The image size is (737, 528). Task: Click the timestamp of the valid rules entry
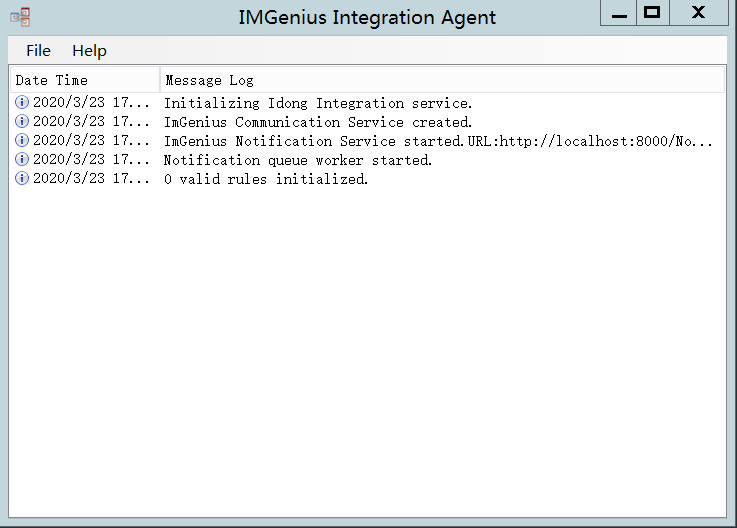pos(91,179)
